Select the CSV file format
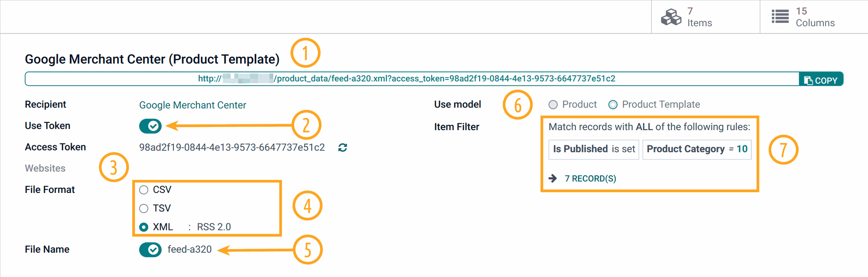 point(144,190)
